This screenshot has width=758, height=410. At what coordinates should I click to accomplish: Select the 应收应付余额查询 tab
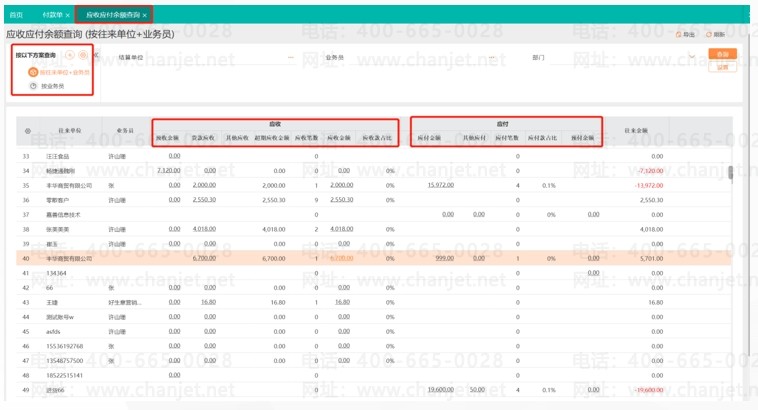click(x=113, y=15)
